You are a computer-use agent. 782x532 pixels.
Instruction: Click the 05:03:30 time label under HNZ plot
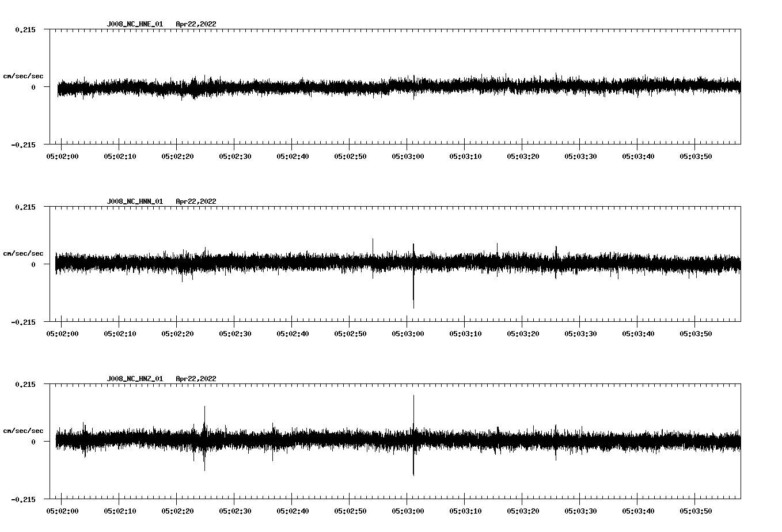pyautogui.click(x=580, y=511)
